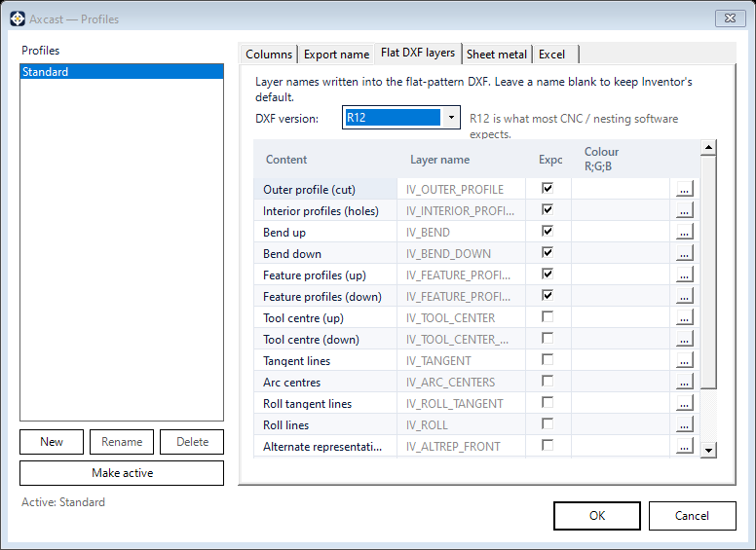756x550 pixels.
Task: Enable export for Tool centre (up)
Action: 548,316
